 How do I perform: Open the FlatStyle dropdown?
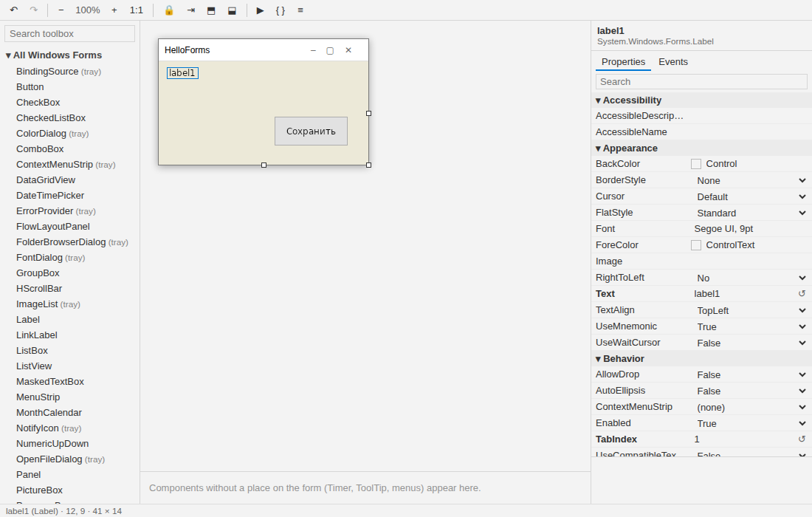[751, 213]
